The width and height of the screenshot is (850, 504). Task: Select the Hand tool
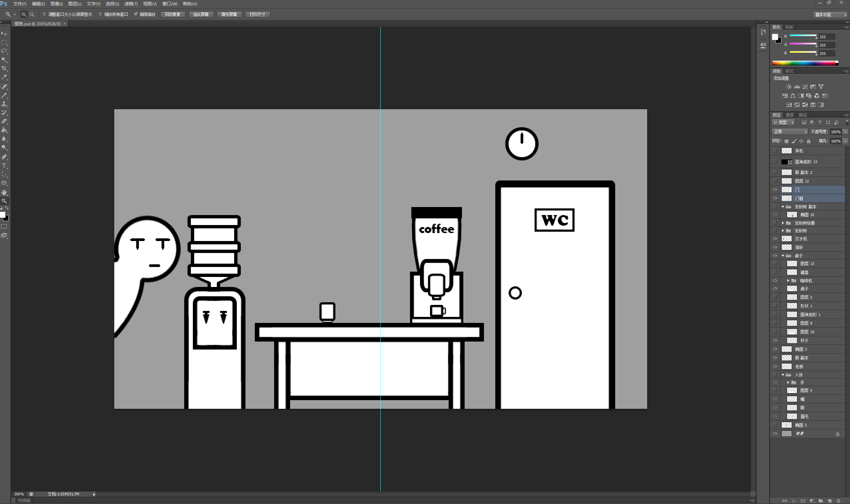[4, 192]
